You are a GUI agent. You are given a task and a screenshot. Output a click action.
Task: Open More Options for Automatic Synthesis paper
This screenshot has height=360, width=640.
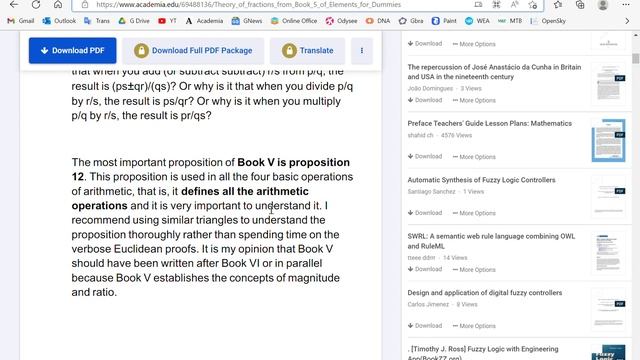tap(474, 213)
